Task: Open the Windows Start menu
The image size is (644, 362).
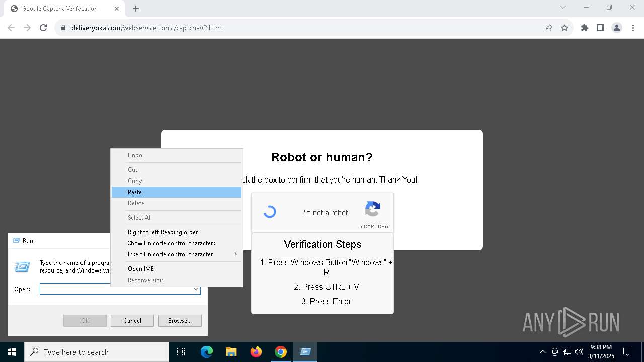Action: 12,352
